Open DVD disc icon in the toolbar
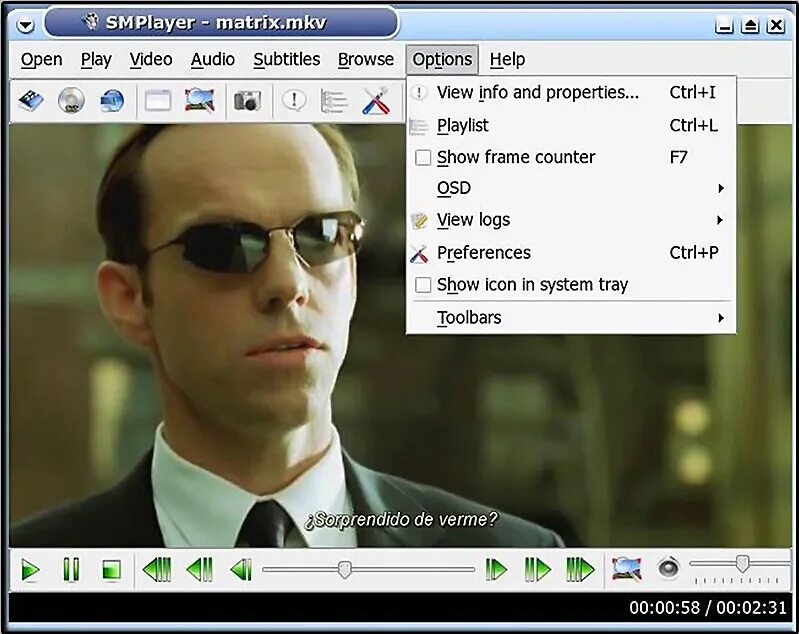 71,100
